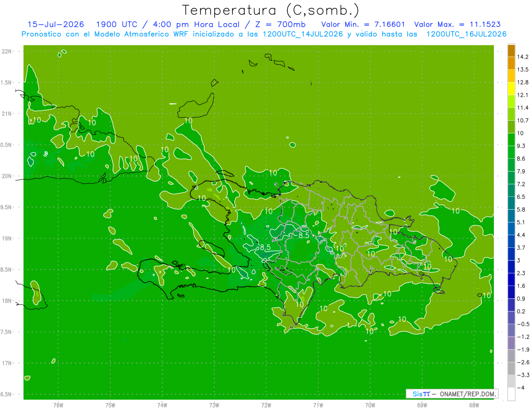The width and height of the screenshot is (532, 411).
Task: Pick the purple legend swatch between -0.5 and -1.2
Action: pos(511,330)
